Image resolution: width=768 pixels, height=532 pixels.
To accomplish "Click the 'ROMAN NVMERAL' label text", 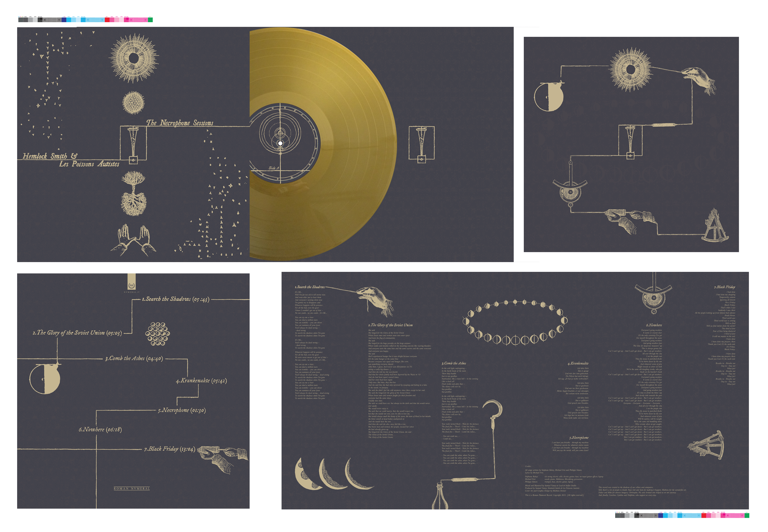I will [x=131, y=488].
